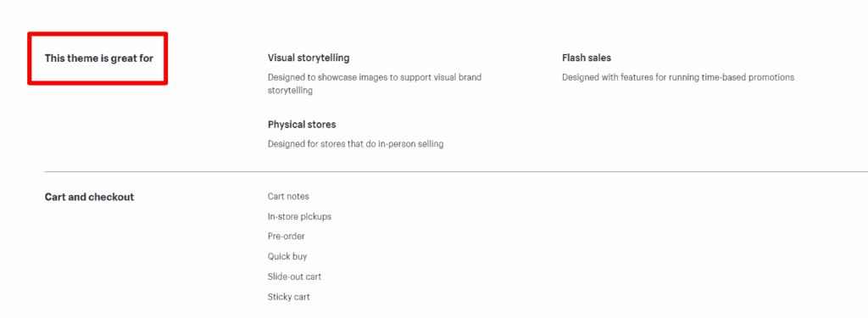Click the 'This theme is great for' heading
This screenshot has height=318, width=868.
click(99, 58)
